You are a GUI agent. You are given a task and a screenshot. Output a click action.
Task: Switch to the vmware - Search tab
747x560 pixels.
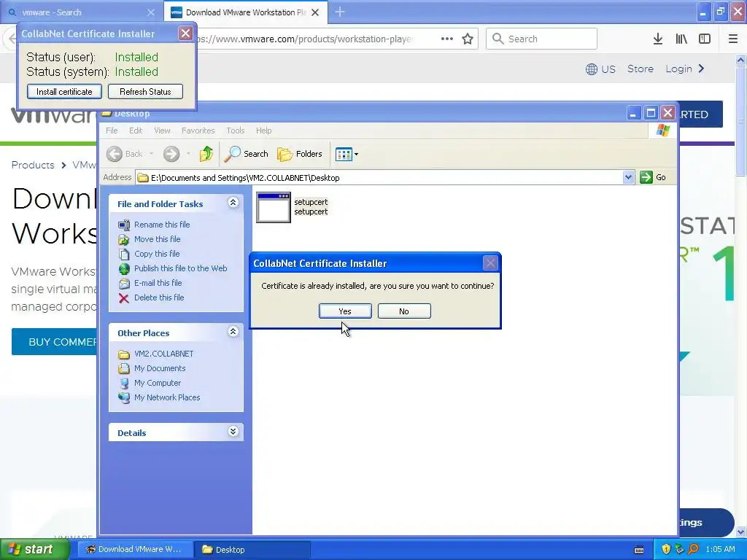pyautogui.click(x=81, y=12)
